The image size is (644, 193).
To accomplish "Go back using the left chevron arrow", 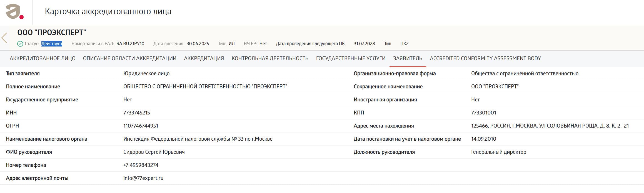I will 4,38.
